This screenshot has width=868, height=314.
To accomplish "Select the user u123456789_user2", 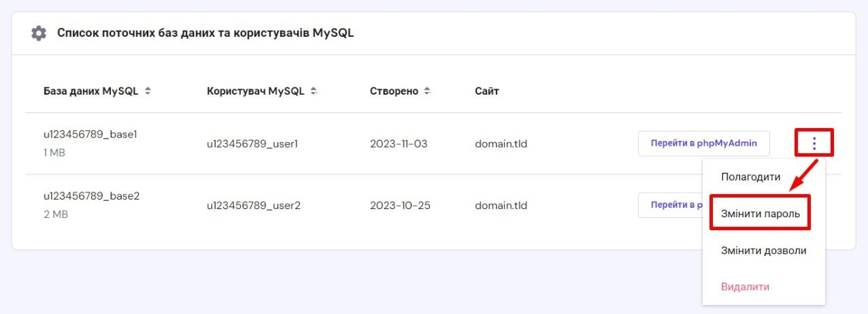I will [x=253, y=206].
